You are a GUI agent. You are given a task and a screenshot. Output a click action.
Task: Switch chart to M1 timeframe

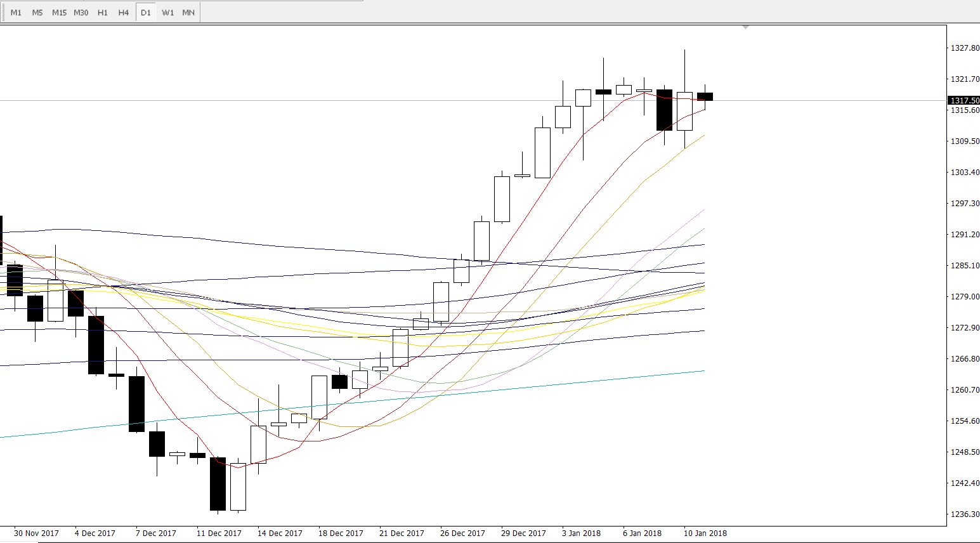click(16, 13)
